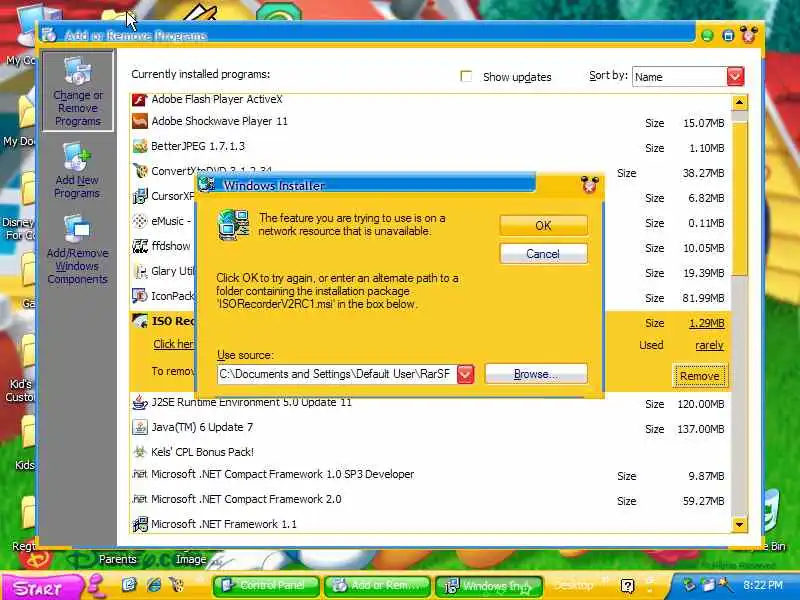This screenshot has width=800, height=600.
Task: Click the 1.29MB size value link
Action: point(707,323)
